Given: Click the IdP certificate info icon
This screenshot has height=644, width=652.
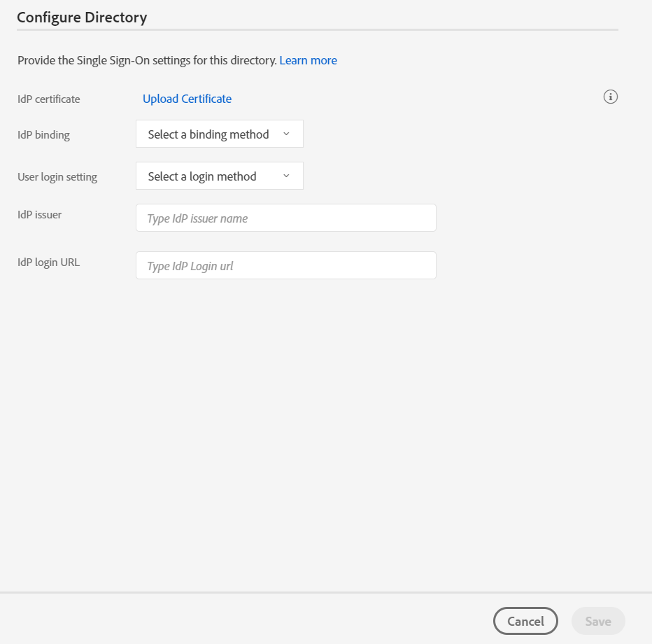Looking at the screenshot, I should tap(610, 97).
